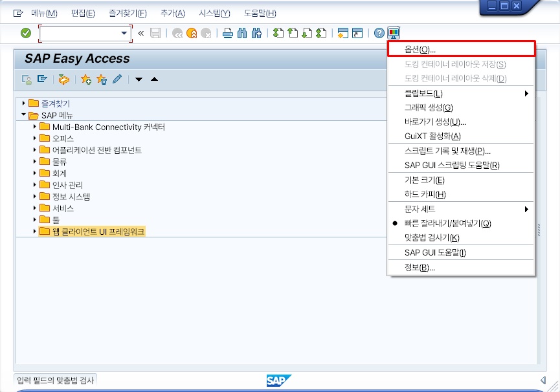Image resolution: width=560 pixels, height=392 pixels.
Task: Choose 맞춤법 검사기(K) menu entry
Action: tap(461, 238)
